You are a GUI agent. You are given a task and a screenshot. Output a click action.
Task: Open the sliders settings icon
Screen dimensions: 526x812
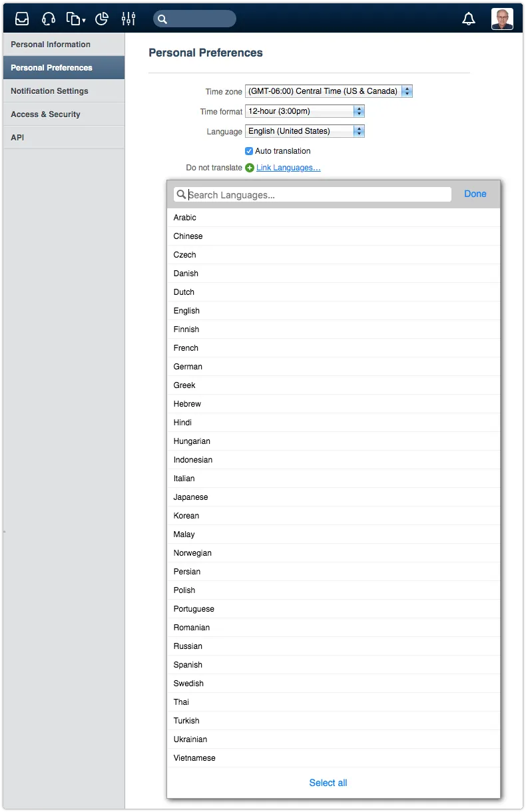[x=129, y=19]
